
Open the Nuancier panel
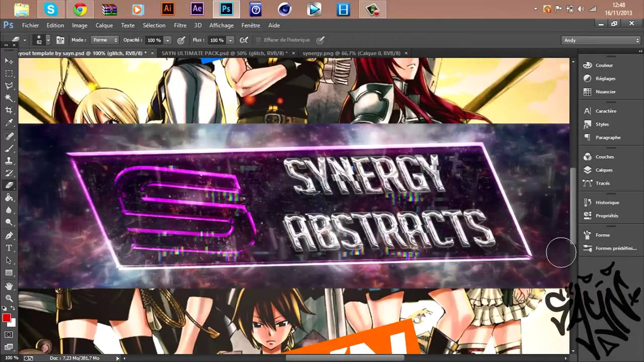pyautogui.click(x=605, y=92)
